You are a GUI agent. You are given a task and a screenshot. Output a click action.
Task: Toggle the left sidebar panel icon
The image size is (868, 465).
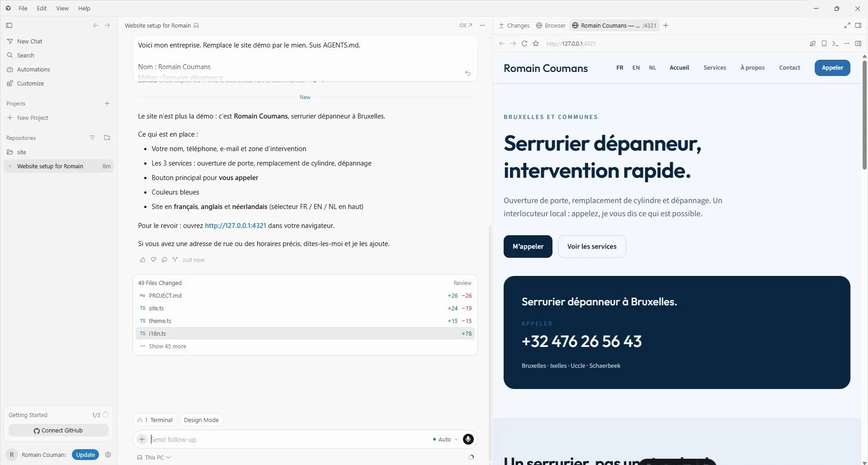click(9, 25)
